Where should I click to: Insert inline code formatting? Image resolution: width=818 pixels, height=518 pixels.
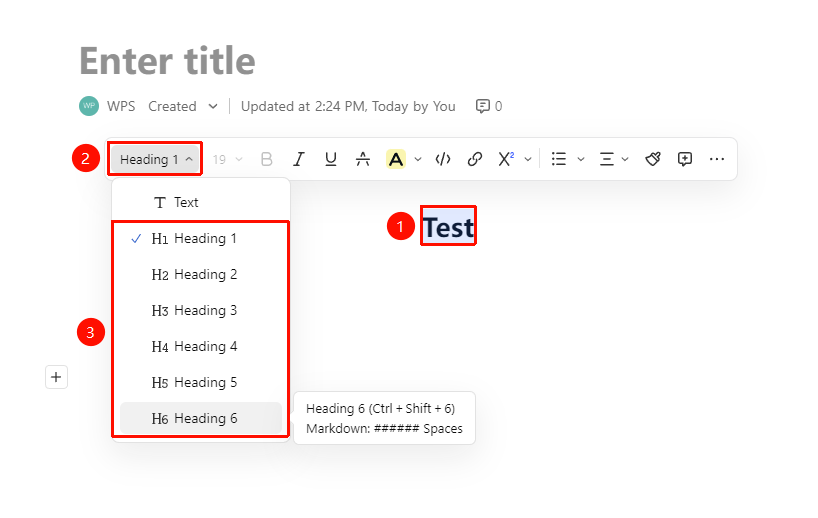tap(443, 159)
